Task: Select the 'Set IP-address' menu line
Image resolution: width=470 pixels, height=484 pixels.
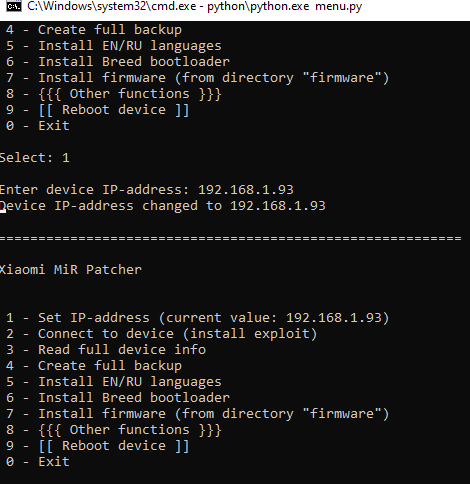Action: pos(197,318)
